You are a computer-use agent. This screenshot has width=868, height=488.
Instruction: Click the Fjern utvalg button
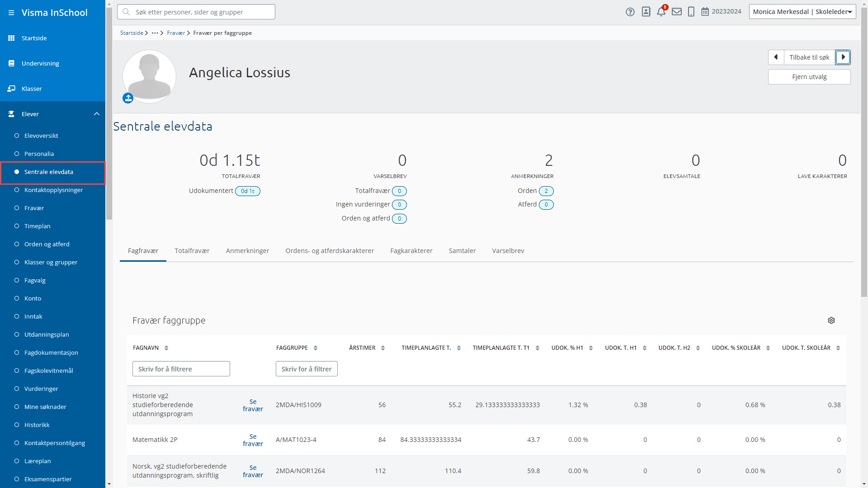(809, 77)
